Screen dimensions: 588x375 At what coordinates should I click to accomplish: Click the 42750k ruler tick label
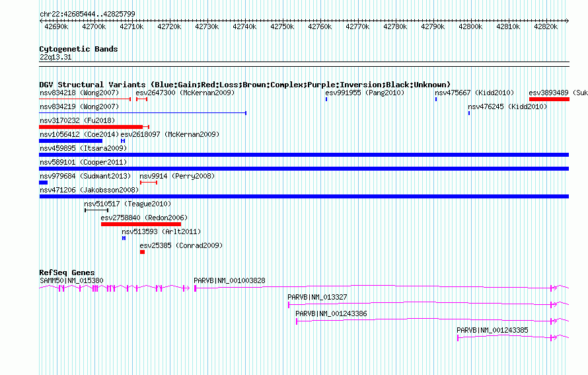282,26
